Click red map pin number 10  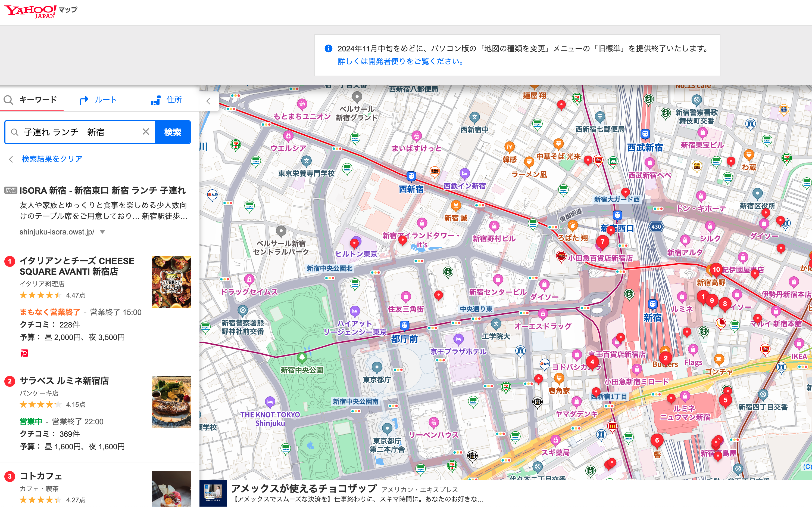point(716,270)
